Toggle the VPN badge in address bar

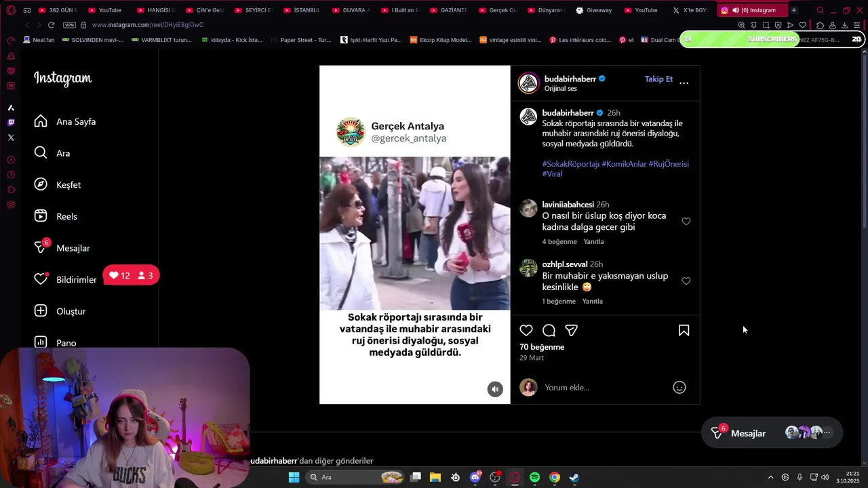click(x=69, y=25)
